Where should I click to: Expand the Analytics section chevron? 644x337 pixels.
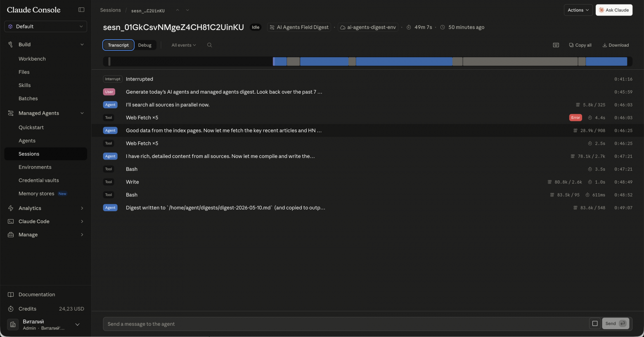82,208
